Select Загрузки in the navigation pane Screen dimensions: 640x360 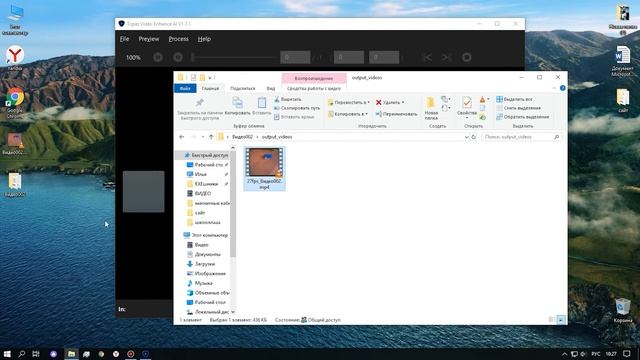201,264
